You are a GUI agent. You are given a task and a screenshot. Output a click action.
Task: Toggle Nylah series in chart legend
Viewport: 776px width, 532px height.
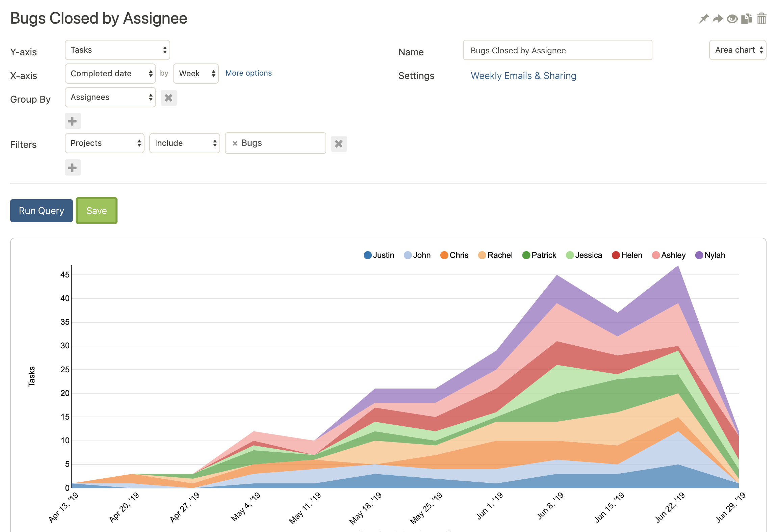(710, 255)
